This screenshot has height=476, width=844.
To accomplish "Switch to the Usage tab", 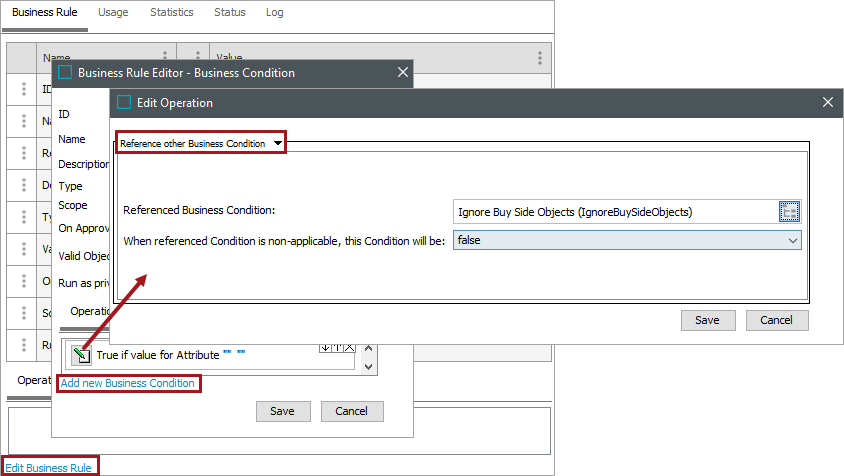I will 113,13.
